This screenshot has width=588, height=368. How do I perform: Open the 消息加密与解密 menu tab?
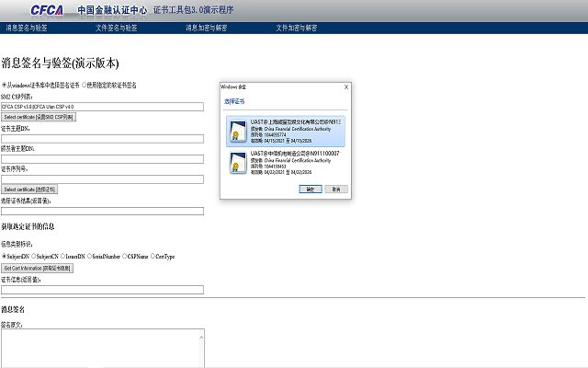(x=207, y=28)
